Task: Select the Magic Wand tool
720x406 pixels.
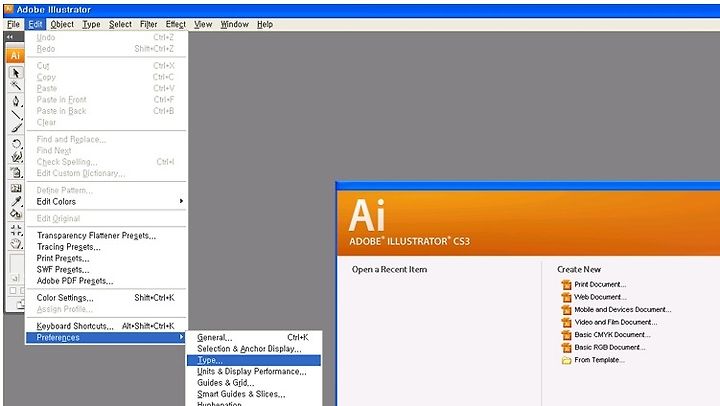Action: pyautogui.click(x=16, y=86)
